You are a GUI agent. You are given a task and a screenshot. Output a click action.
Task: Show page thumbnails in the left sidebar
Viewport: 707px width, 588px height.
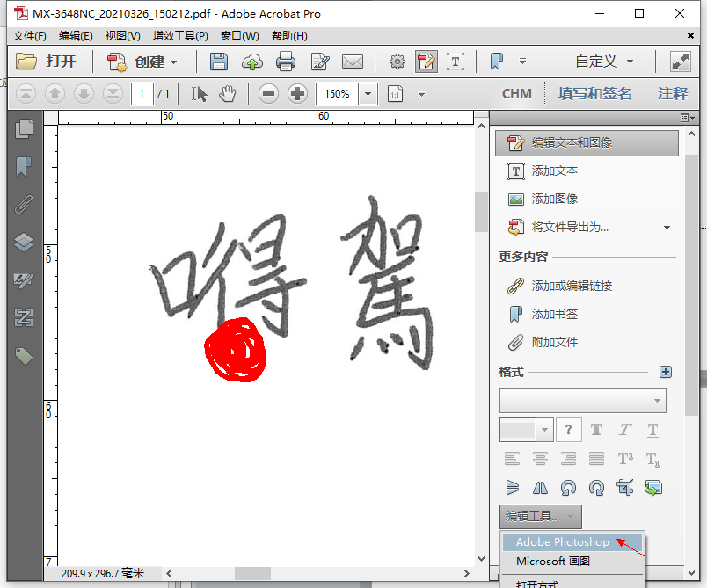[24, 129]
